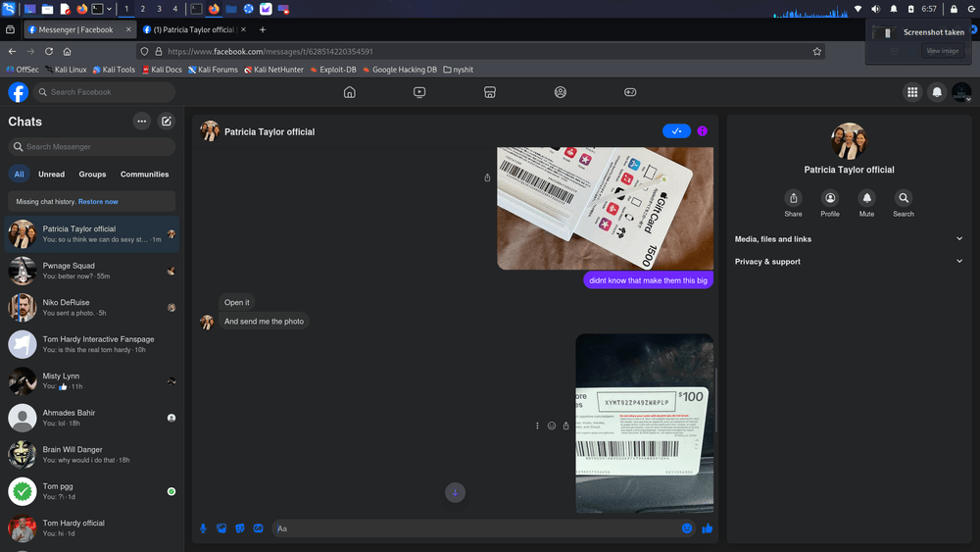The image size is (980, 552).
Task: Click the Search Facebook field
Action: point(105,92)
